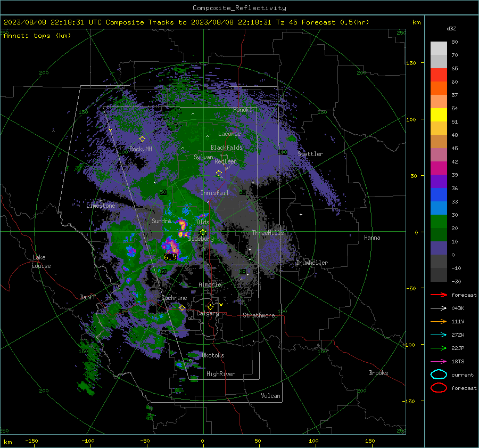Screen dimensions: 479x448
Task: Click the cyan current ellipse icon
Action: (439, 374)
